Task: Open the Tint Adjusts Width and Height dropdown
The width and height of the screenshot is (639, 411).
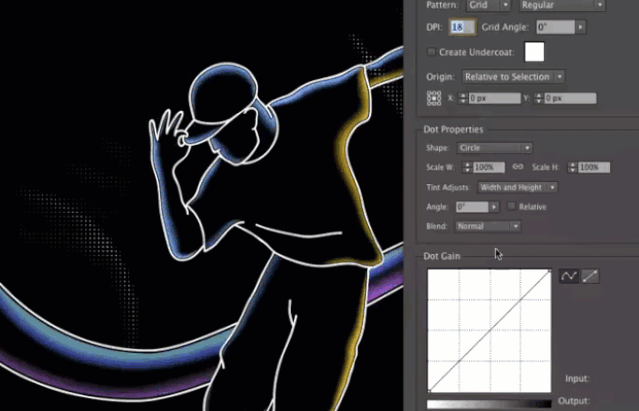Action: click(x=518, y=187)
